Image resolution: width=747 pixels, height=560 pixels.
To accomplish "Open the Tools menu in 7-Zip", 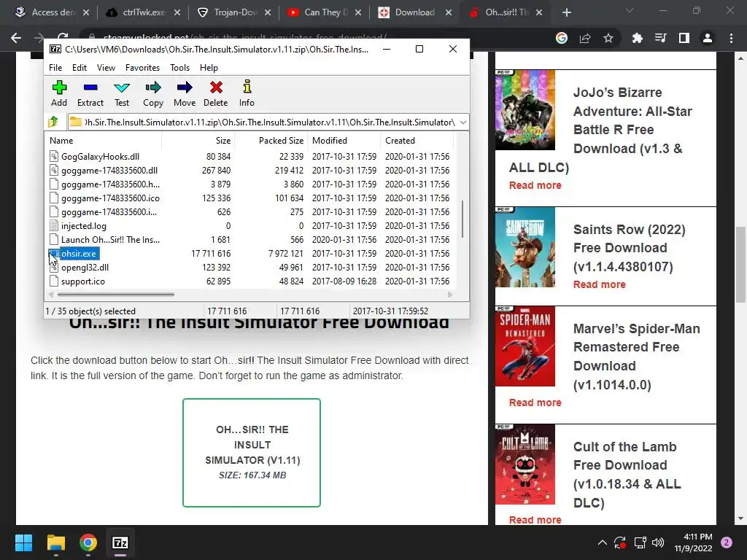I will point(179,68).
